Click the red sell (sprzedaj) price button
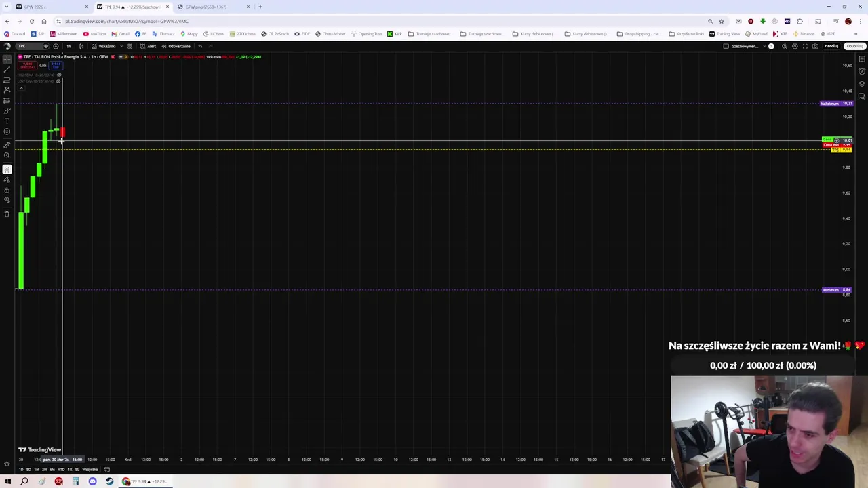This screenshot has width=868, height=488. [27, 66]
